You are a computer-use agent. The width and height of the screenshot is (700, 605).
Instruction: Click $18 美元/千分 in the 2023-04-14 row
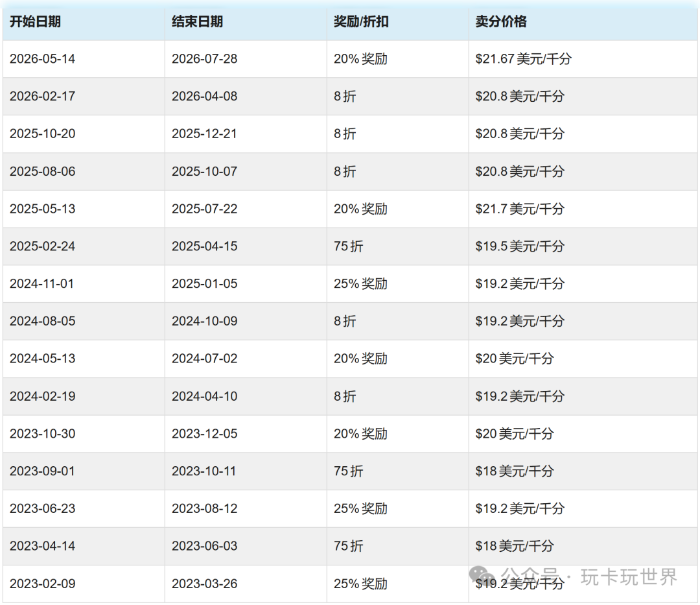pos(514,547)
